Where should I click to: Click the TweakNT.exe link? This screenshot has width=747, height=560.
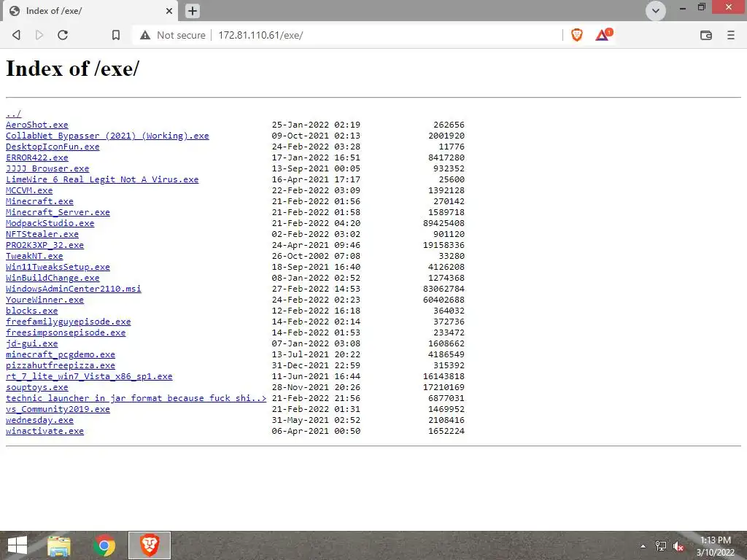[34, 256]
